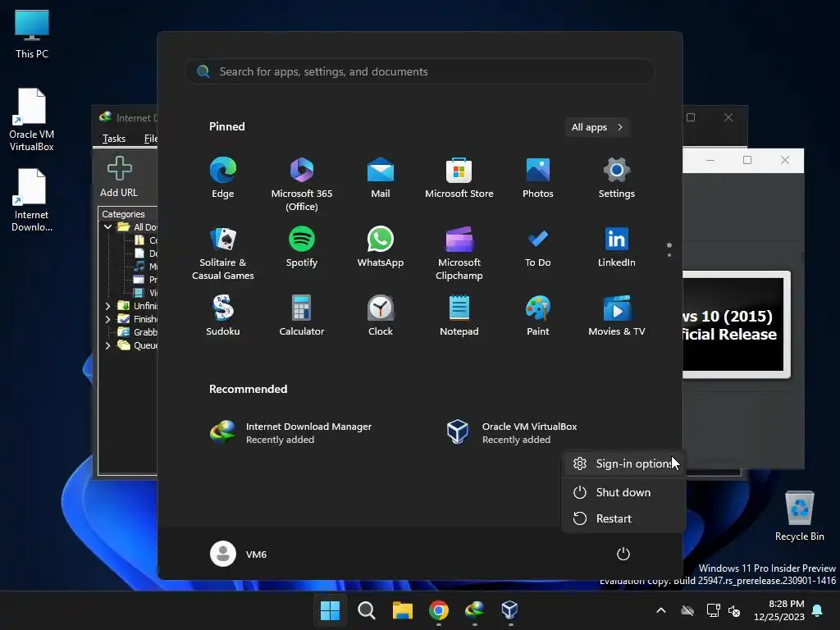Select Grabber projects tree item

138,332
